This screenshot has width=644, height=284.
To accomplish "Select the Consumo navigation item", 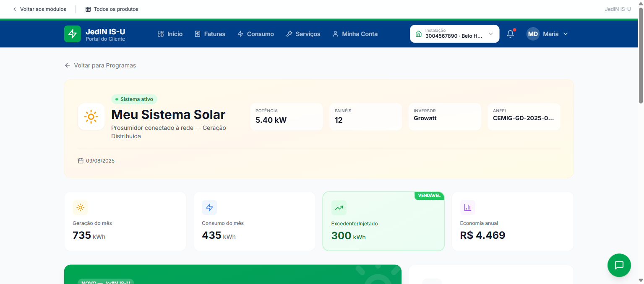I will (x=256, y=34).
